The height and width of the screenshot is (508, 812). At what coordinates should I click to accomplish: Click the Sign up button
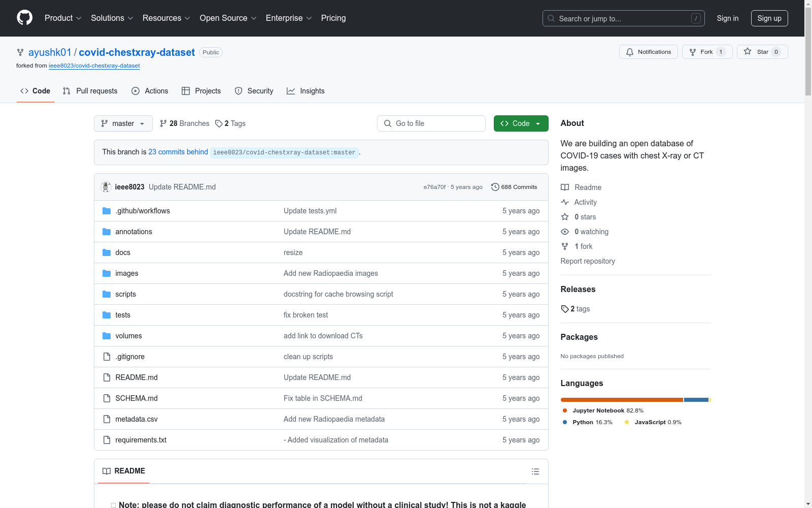[769, 18]
